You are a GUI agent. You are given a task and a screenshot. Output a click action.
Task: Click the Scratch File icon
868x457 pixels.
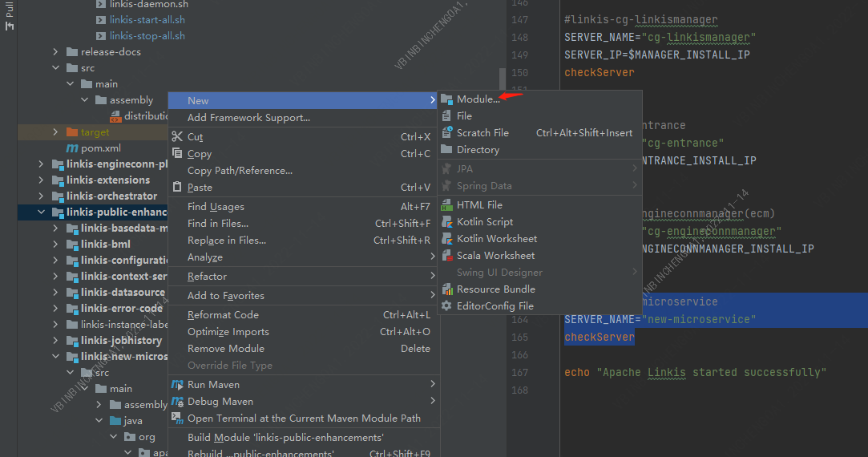(446, 133)
